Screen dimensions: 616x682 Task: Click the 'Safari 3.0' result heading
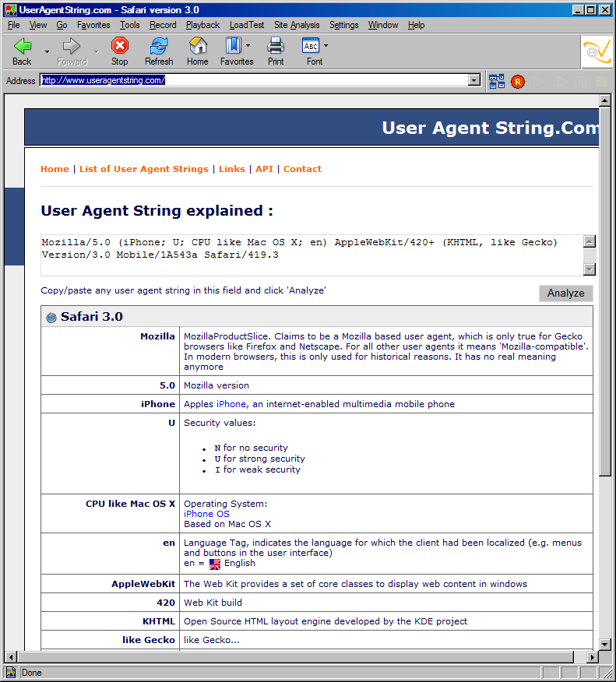tap(92, 317)
